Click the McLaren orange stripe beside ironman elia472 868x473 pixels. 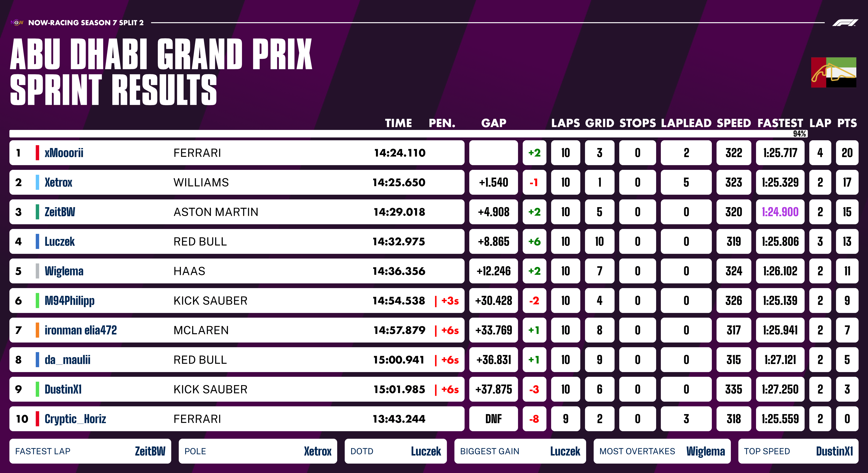click(x=37, y=330)
